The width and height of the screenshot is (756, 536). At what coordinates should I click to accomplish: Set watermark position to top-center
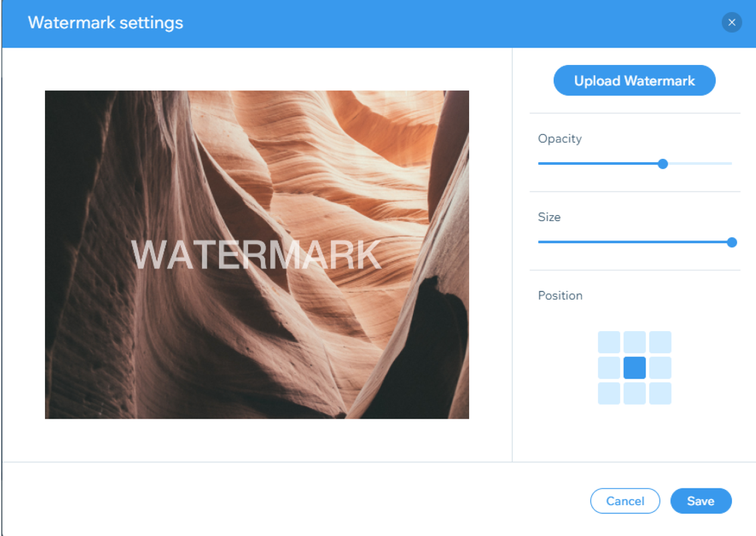pyautogui.click(x=635, y=342)
